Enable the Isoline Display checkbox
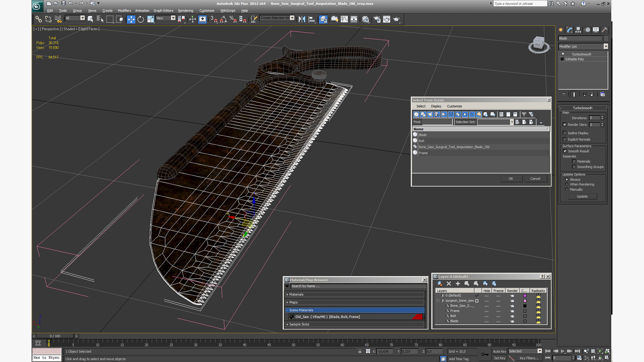This screenshot has width=644, height=362. point(565,133)
